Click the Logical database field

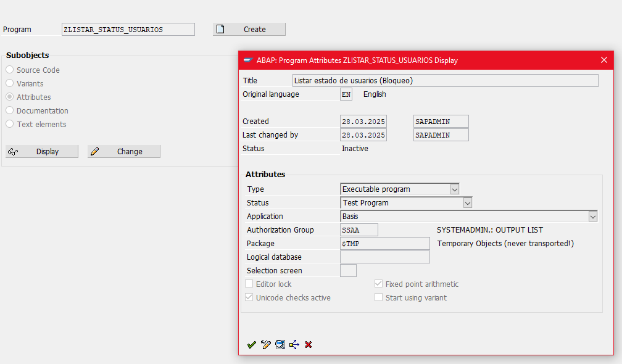(385, 257)
